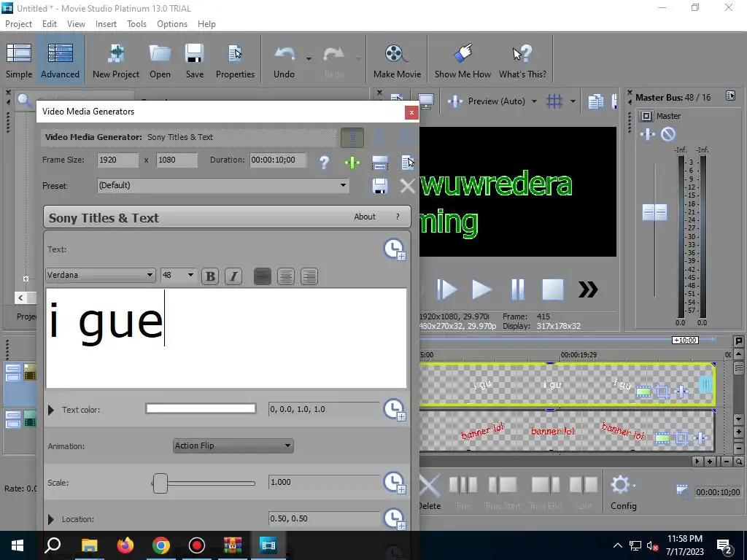Click About in Sony Titles & Text
Screen dimensions: 747x560
pyautogui.click(x=365, y=217)
